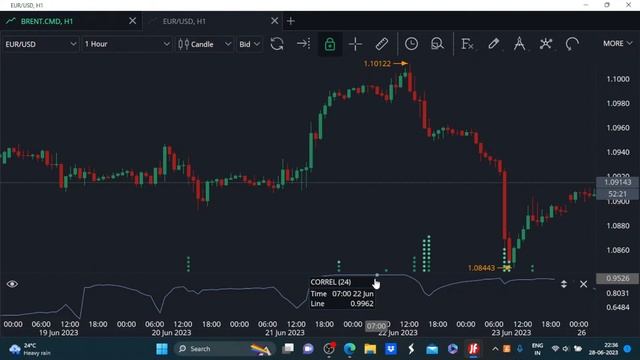Open the notification center icon
Image resolution: width=640 pixels, height=360 pixels.
(628, 349)
